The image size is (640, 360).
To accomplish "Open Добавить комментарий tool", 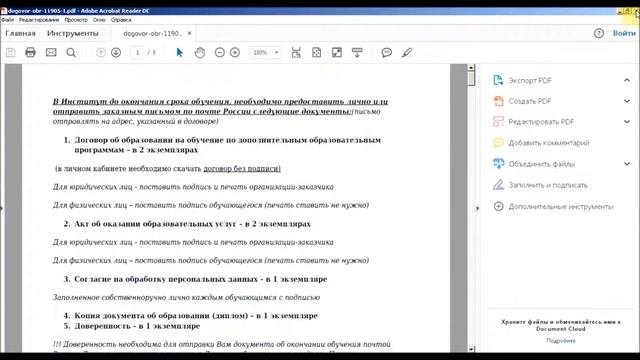I will click(549, 143).
